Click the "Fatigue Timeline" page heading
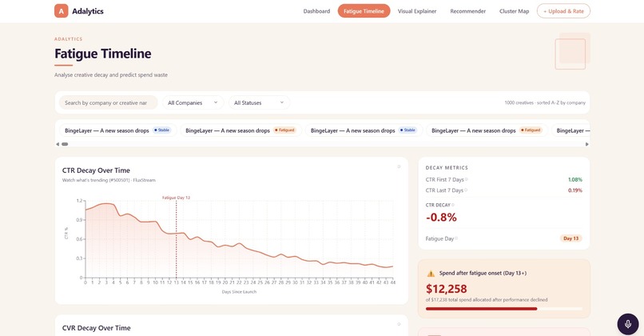This screenshot has height=336, width=644. click(x=103, y=54)
